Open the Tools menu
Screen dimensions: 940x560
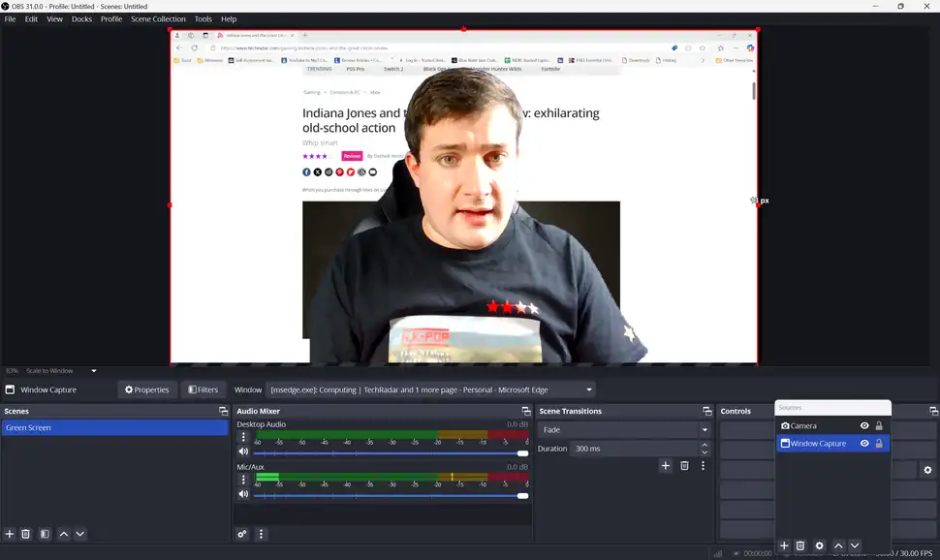click(x=204, y=19)
